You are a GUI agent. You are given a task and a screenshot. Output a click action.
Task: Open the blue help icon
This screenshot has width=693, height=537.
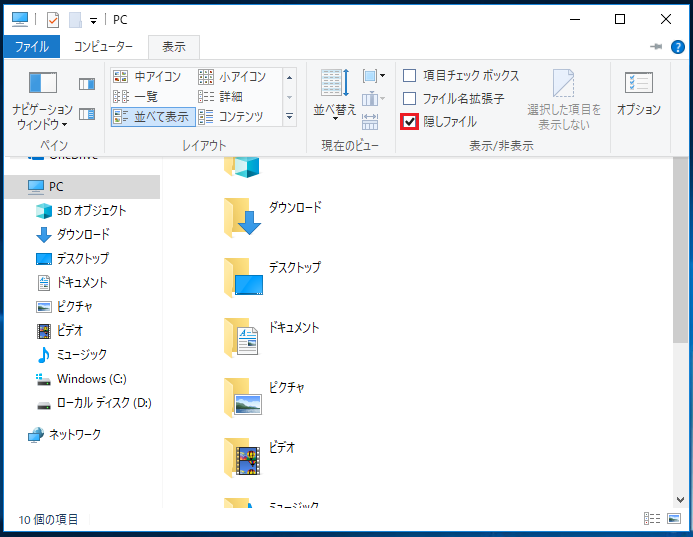[678, 46]
